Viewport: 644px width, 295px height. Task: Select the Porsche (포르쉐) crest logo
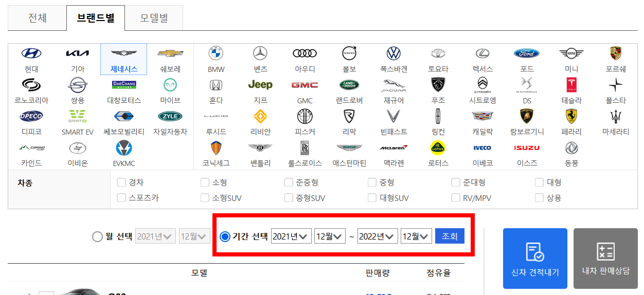pos(616,53)
